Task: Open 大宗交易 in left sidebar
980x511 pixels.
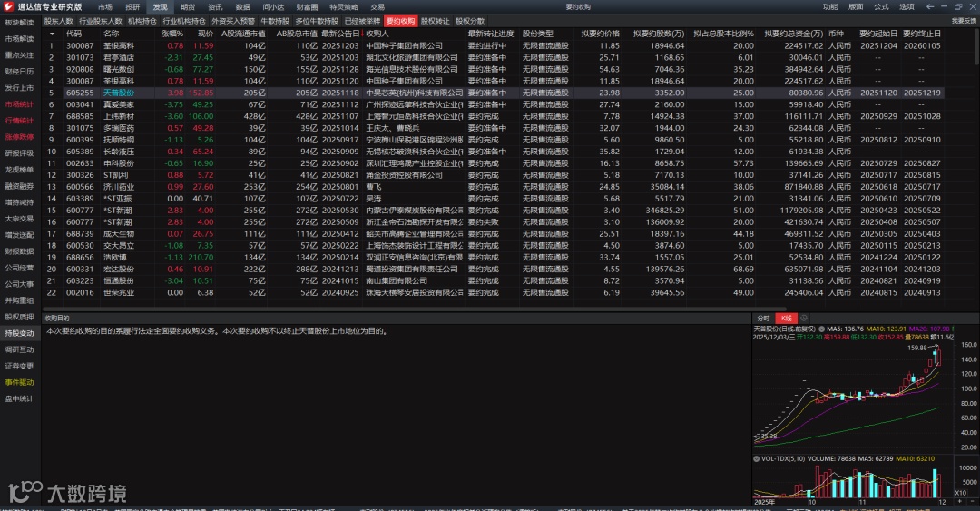Action: pyautogui.click(x=19, y=219)
